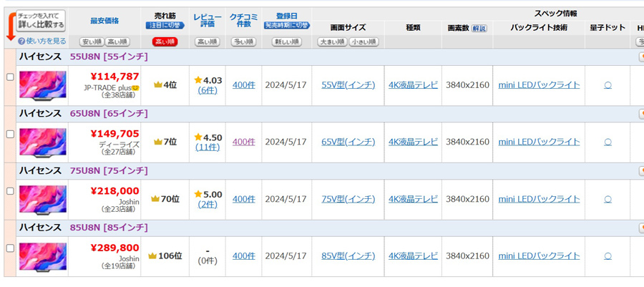
Task: Click 75V型(インチ) screen size link
Action: 348,199
